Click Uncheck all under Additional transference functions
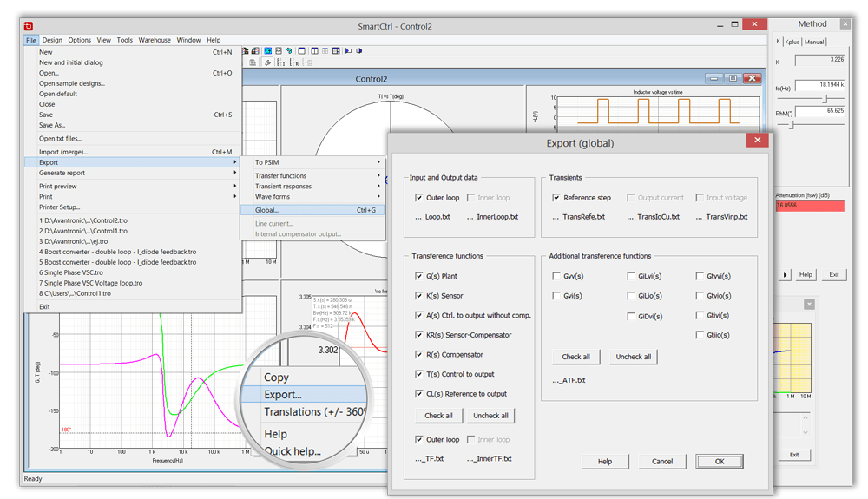 pyautogui.click(x=634, y=357)
